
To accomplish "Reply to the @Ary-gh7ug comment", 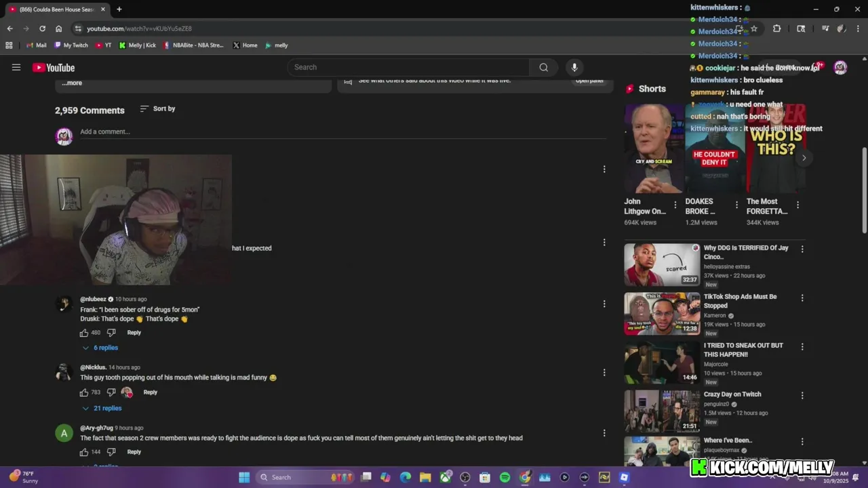I will [x=134, y=452].
